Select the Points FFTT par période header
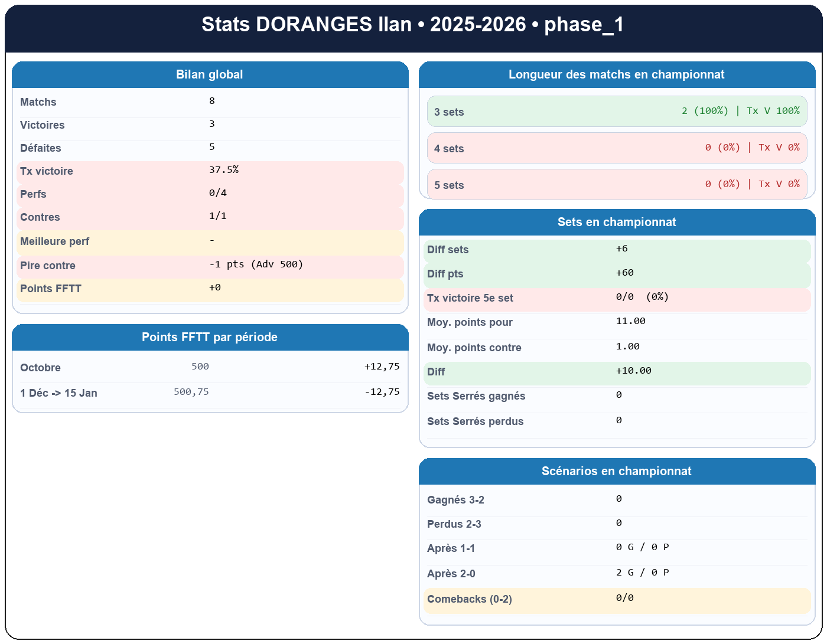827x644 pixels. pos(209,337)
